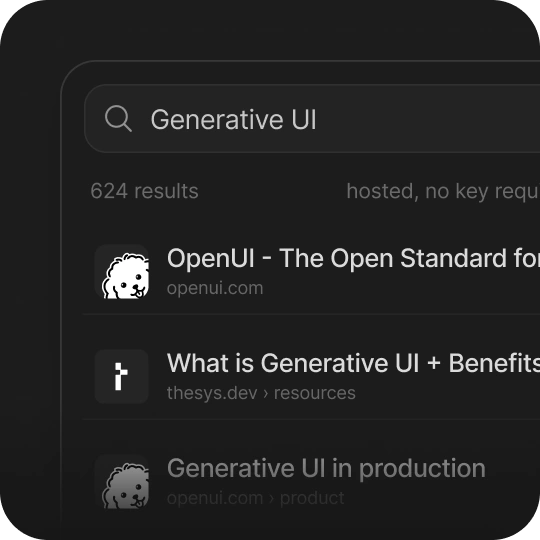This screenshot has height=540, width=540.
Task: Click openui.com domain in third result
Action: pyautogui.click(x=215, y=498)
